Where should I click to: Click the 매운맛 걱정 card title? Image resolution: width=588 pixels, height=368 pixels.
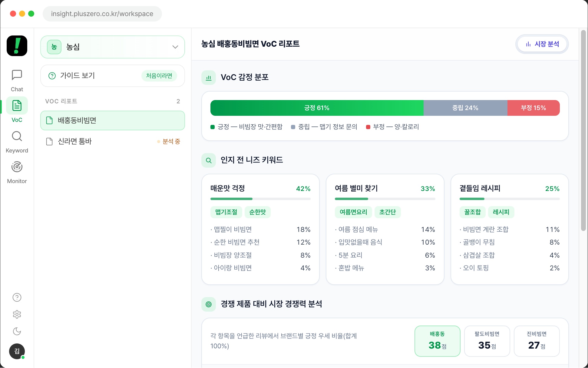[x=228, y=189]
